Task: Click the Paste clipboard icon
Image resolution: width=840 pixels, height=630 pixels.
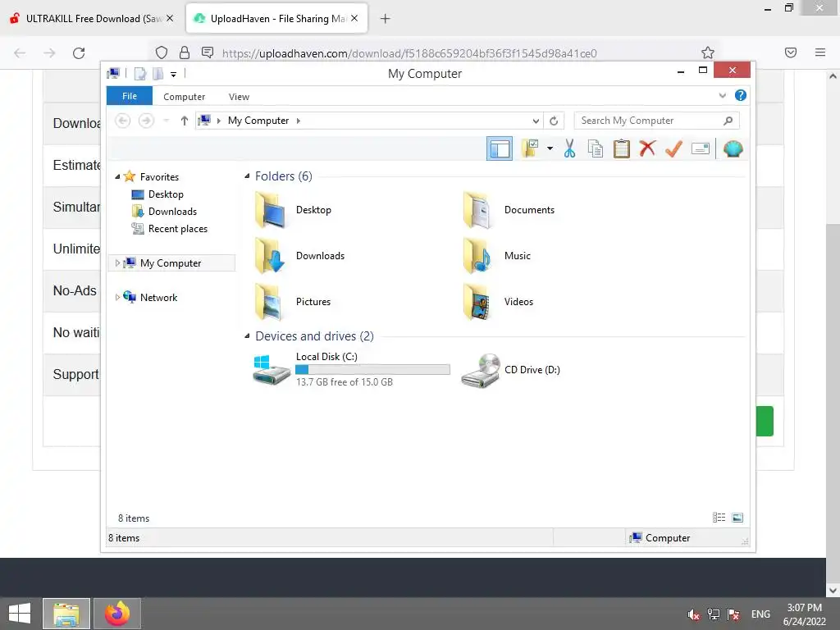Action: [622, 148]
